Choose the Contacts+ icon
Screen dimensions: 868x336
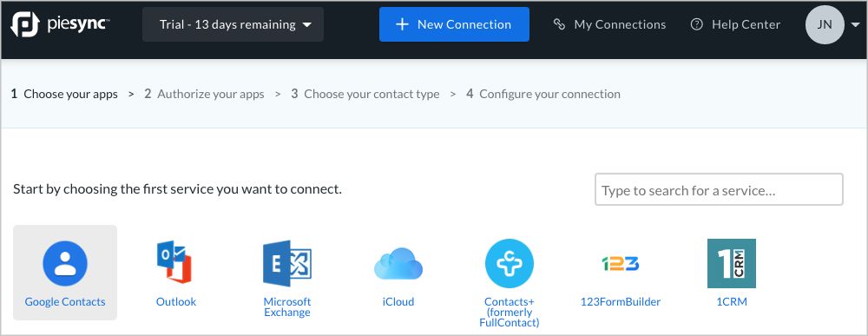[x=510, y=263]
